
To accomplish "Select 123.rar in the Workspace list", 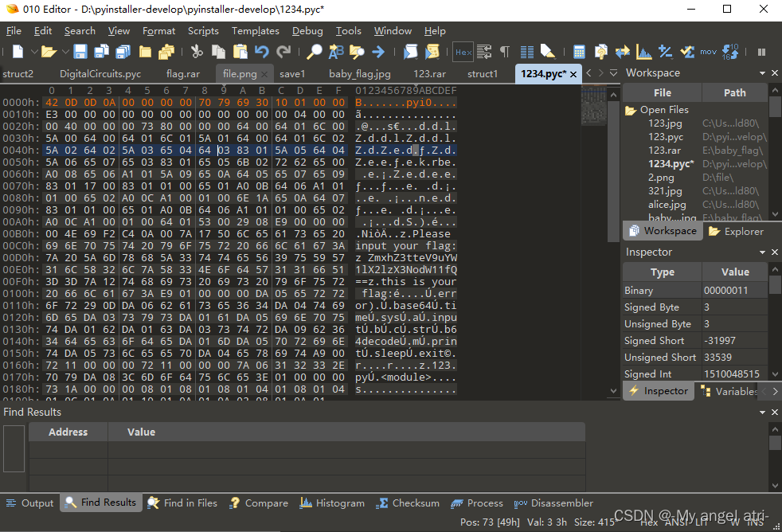I will point(664,150).
